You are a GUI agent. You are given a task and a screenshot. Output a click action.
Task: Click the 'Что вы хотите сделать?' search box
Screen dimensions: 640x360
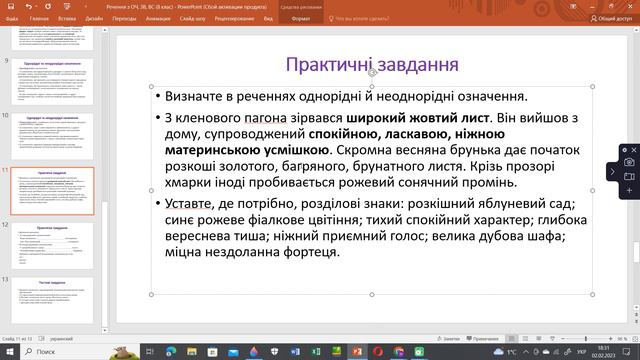tap(359, 19)
